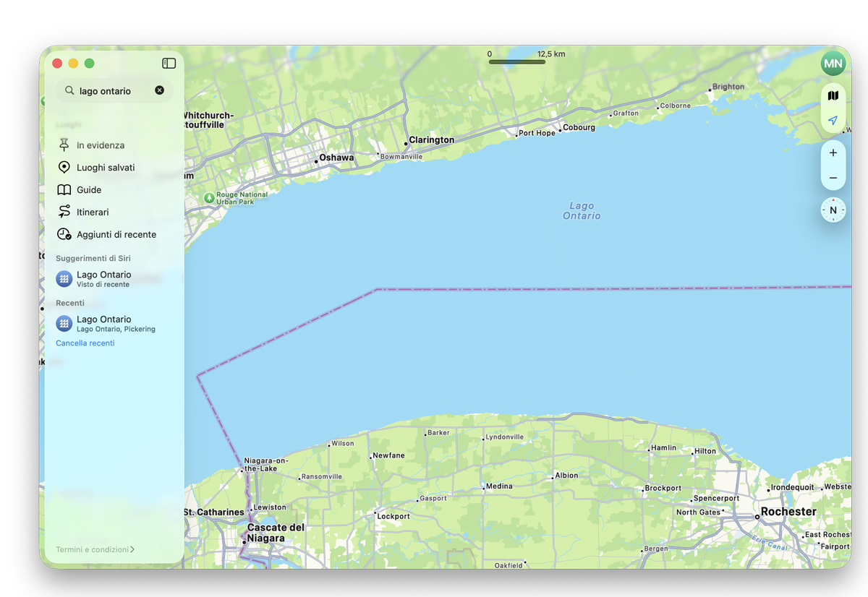Select recent Lago Ontario, Pickering entry

[x=116, y=323]
